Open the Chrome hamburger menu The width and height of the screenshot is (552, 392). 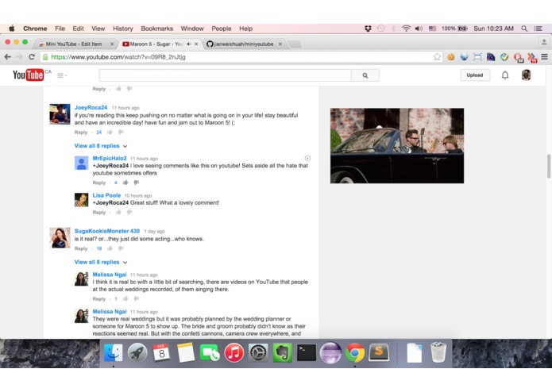coord(544,57)
